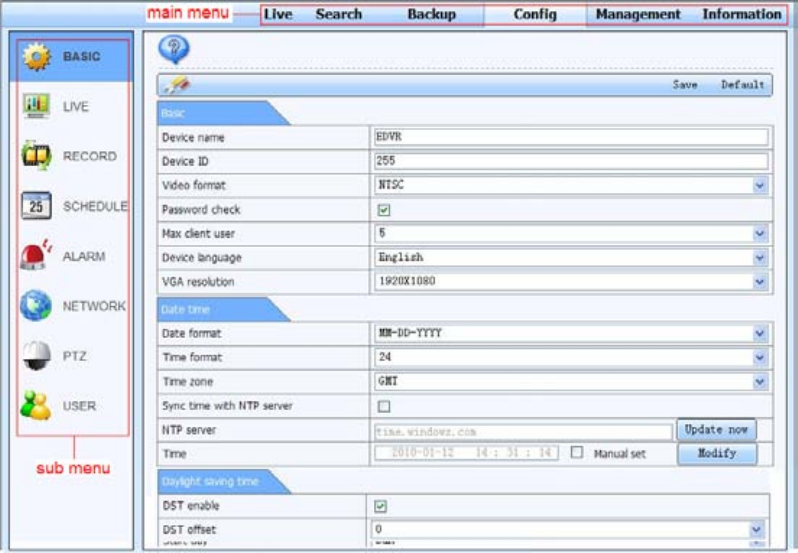Go to the Backup main menu tab
Viewport: 798px width, 553px height.
pyautogui.click(x=432, y=14)
